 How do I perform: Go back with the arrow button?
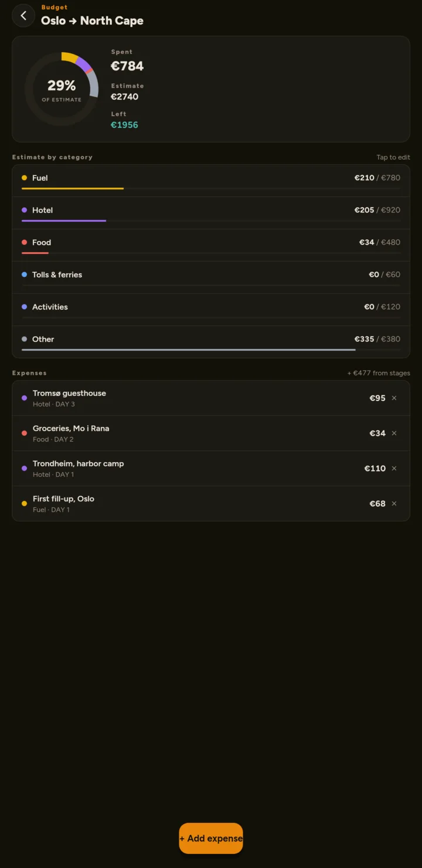pyautogui.click(x=23, y=16)
